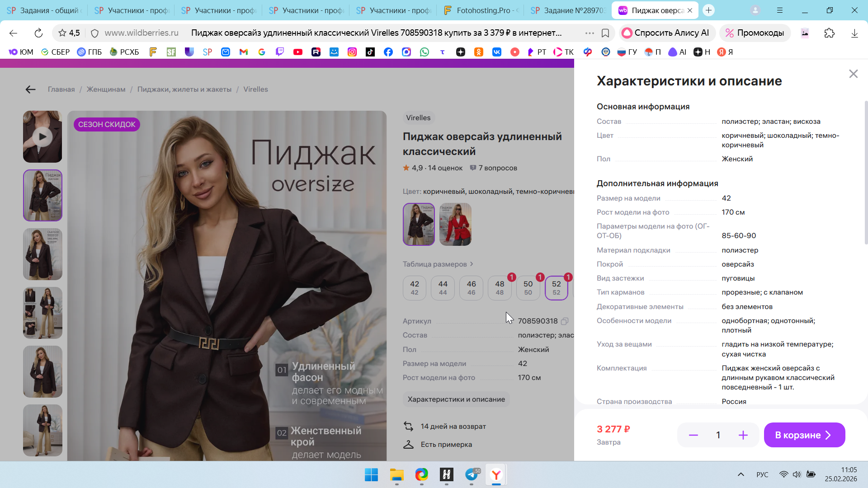
Task: Play the product video thumbnail
Action: 42,136
